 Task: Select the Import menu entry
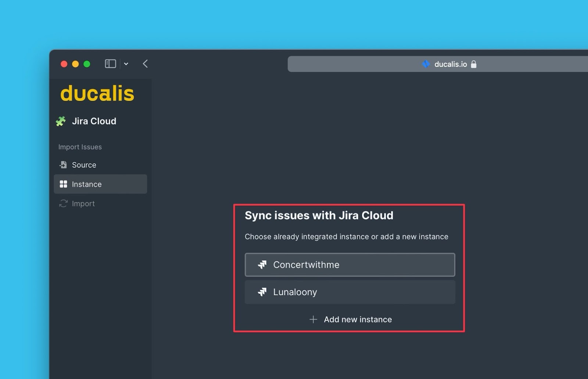(83, 203)
